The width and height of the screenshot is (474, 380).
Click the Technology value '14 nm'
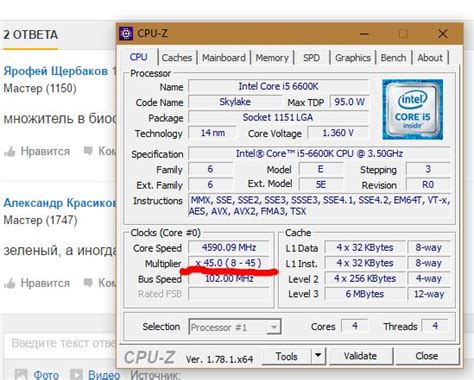point(213,133)
